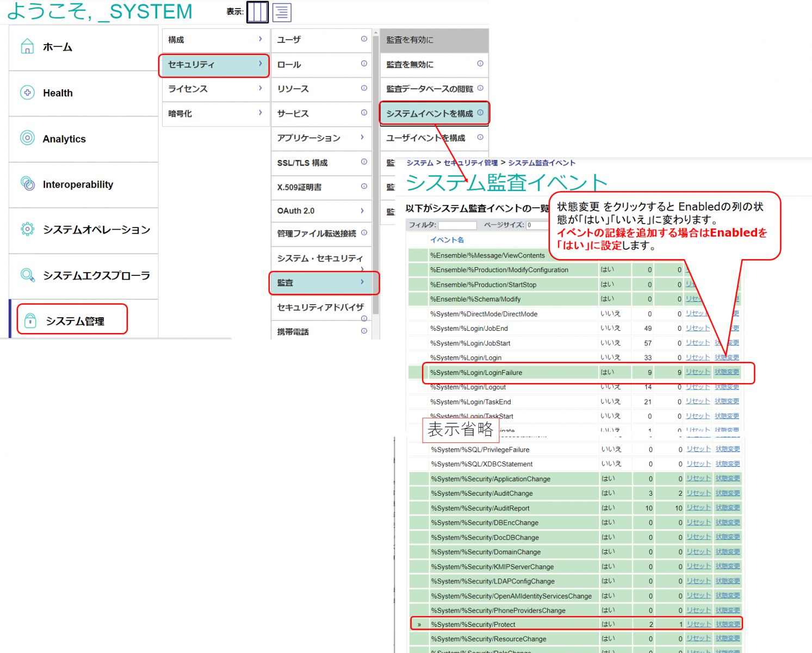The width and height of the screenshot is (812, 653).
Task: Click the システムエクスプローラ magnifier icon
Action: pyautogui.click(x=27, y=275)
